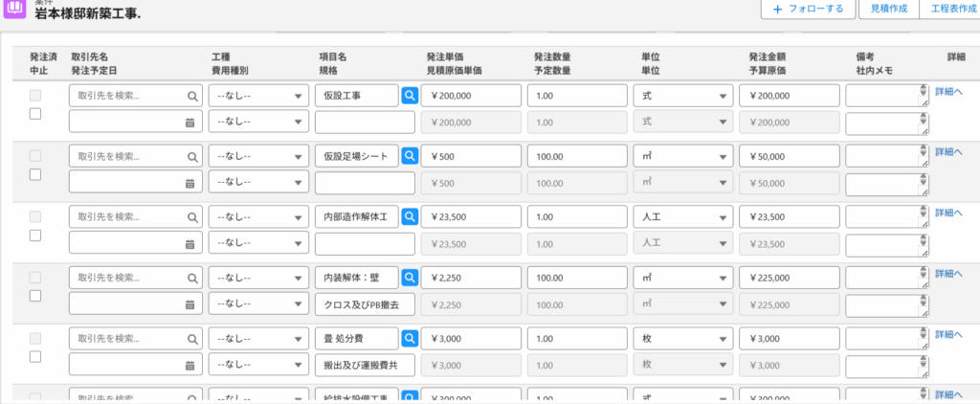Tick the 中止 checkbox for 畳 処分費 row
This screenshot has width=980, height=404.
[x=35, y=356]
